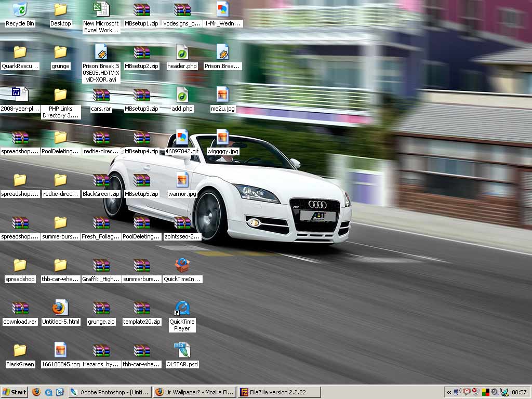Launch Firefox from the Quick Launch bar
Viewport: 532px width, 399px height.
click(x=36, y=392)
